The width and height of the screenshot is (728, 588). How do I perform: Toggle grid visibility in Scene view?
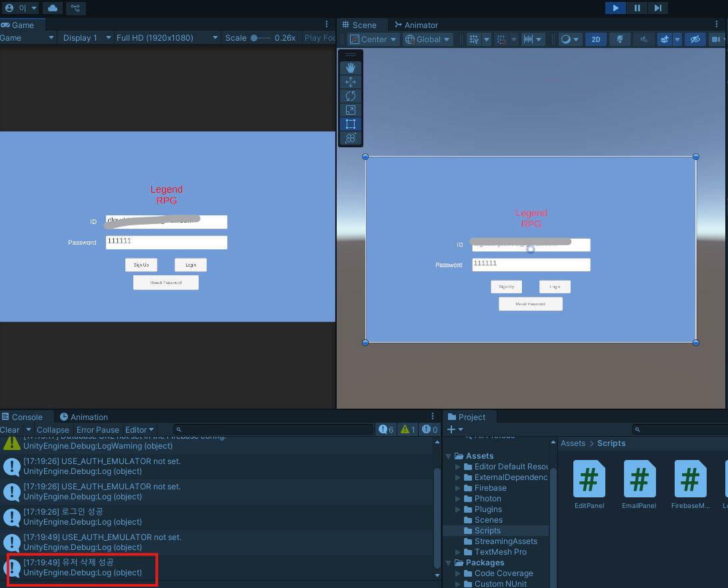click(x=473, y=39)
